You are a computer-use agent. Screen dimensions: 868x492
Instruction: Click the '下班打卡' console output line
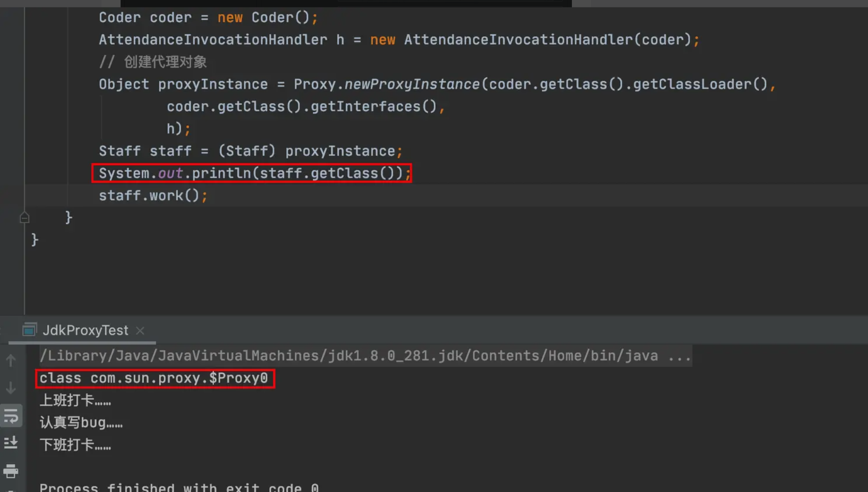(75, 445)
